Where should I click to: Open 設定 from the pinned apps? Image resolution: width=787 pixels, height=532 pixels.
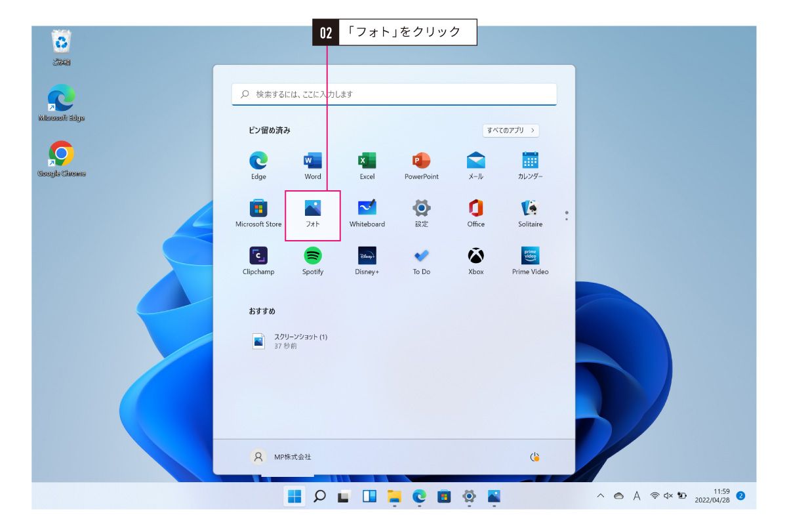[422, 214]
